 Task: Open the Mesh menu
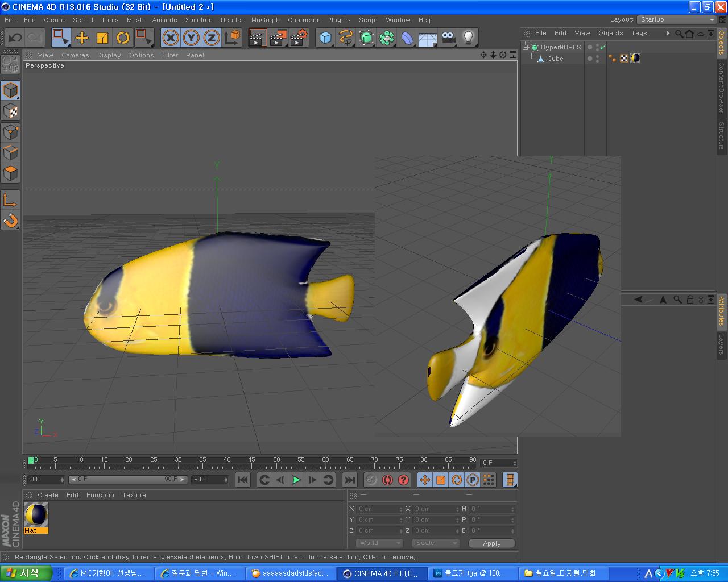(x=135, y=20)
